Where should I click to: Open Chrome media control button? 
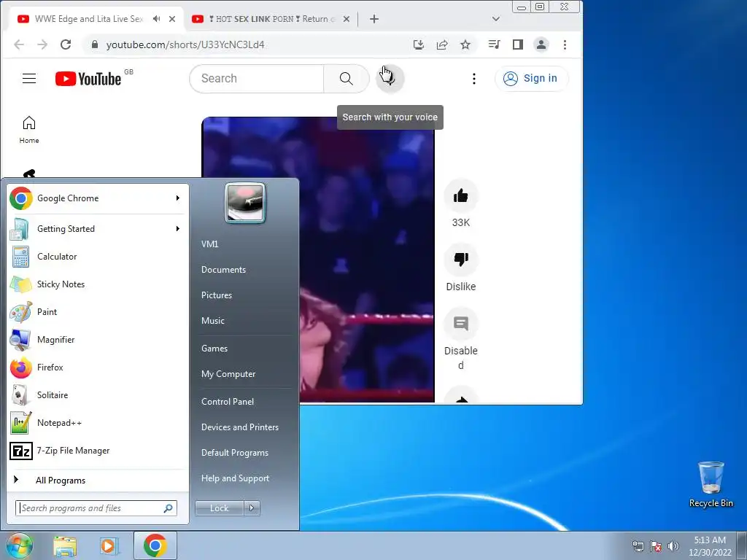tap(494, 44)
